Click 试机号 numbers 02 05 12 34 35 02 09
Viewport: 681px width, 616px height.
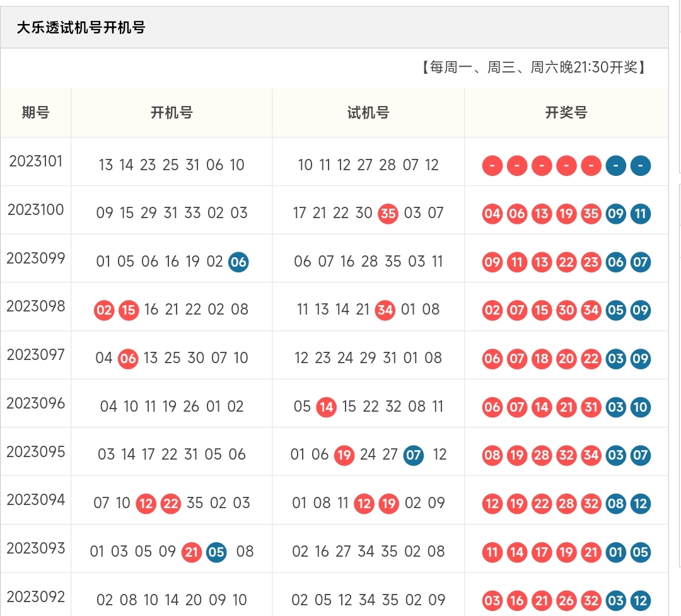tap(368, 600)
